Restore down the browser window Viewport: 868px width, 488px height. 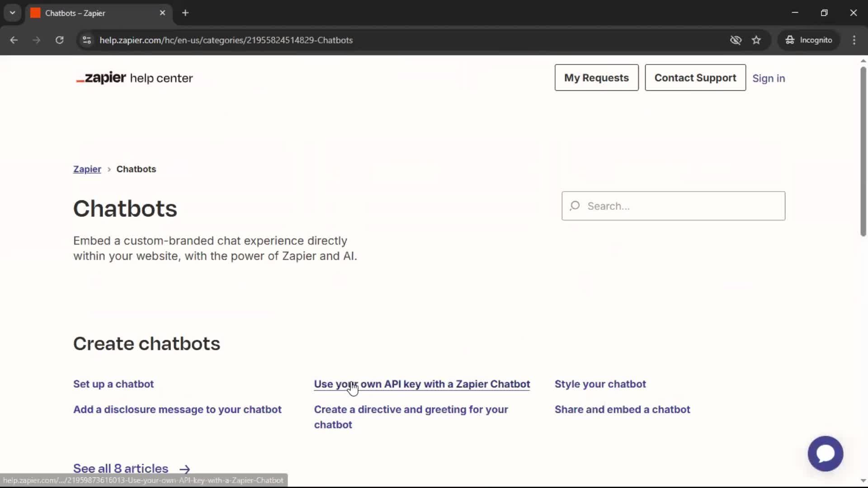(x=824, y=13)
